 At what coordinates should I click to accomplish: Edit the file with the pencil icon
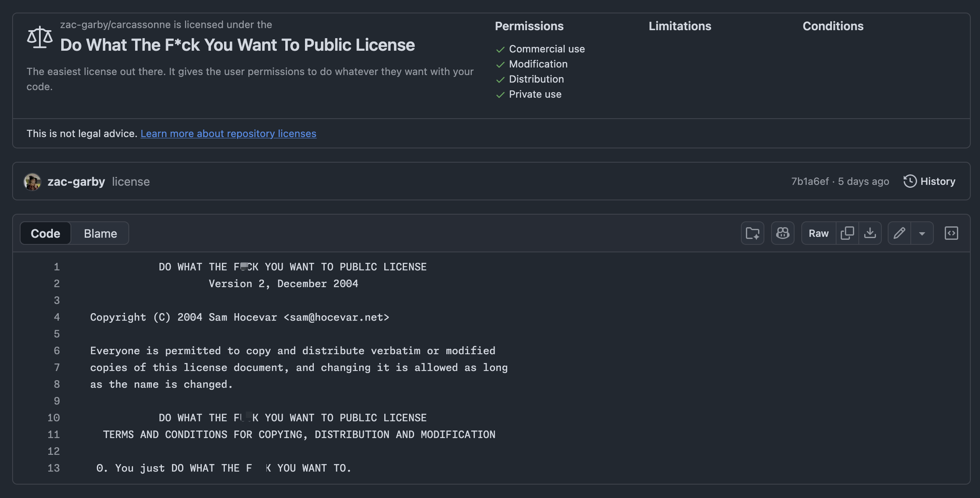899,233
